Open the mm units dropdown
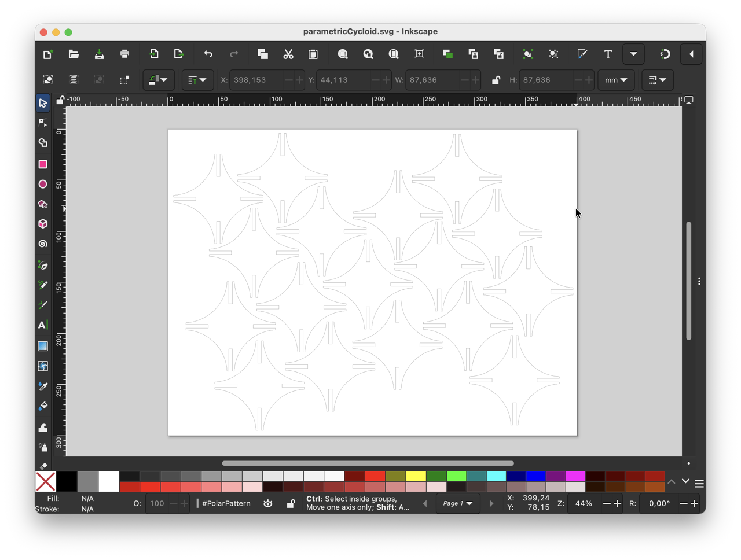Screen dimensions: 741x560 (616, 80)
